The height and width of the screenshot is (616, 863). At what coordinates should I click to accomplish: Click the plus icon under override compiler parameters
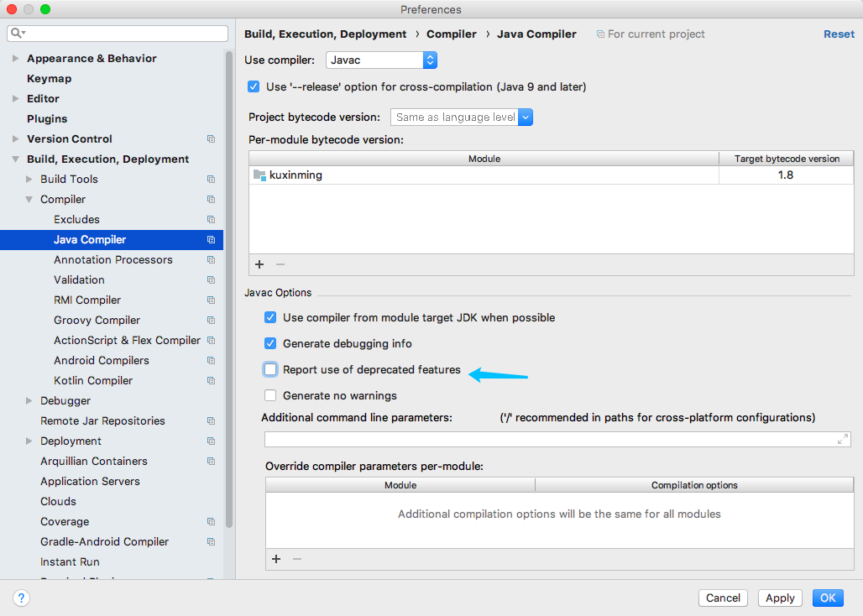276,559
